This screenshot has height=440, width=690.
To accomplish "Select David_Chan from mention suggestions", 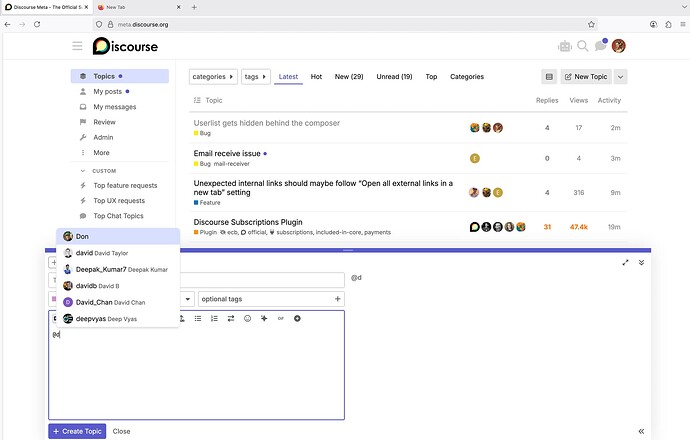I will [118, 302].
